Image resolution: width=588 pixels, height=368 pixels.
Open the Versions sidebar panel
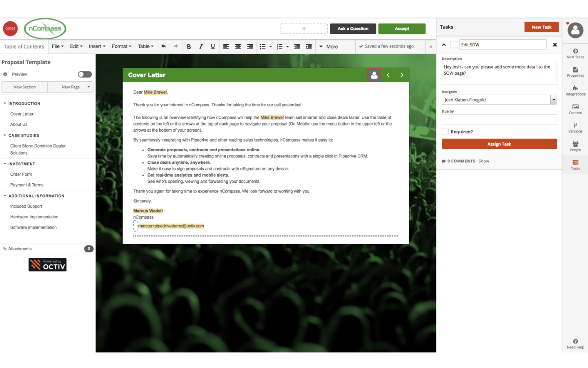(x=575, y=128)
